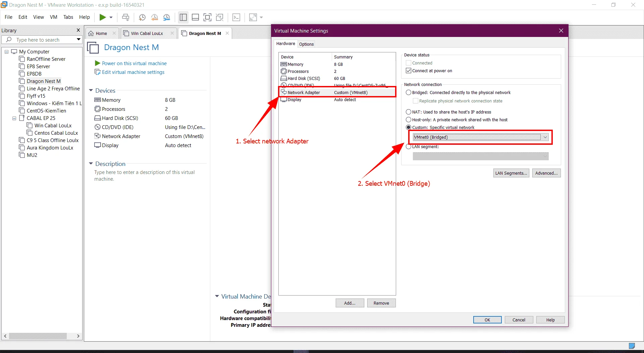Click the Send Ctrl+Alt+Del toolbar icon
The image size is (644, 353).
tap(126, 17)
